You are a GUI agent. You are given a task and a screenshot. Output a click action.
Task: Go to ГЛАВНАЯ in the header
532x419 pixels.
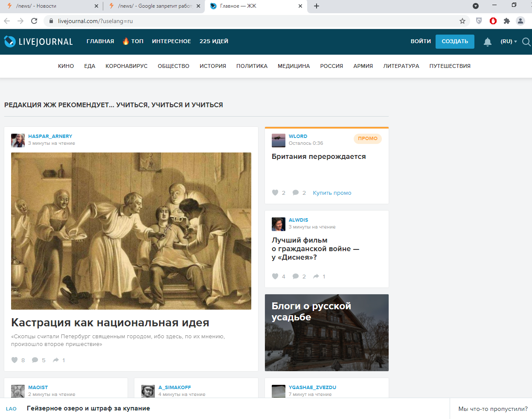click(x=100, y=41)
